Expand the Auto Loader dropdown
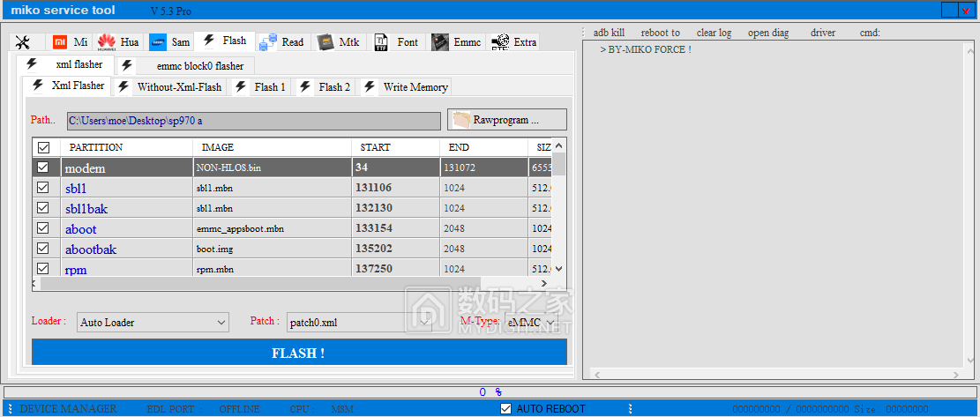 tap(221, 323)
